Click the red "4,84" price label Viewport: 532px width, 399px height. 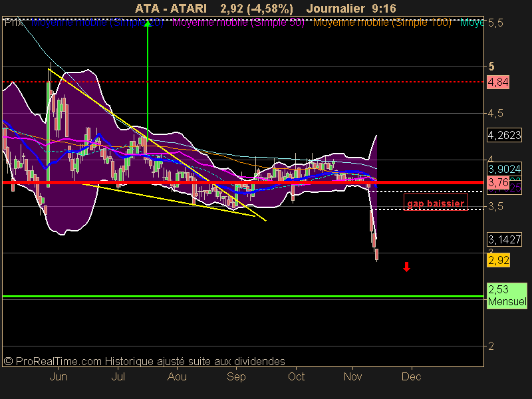pyautogui.click(x=498, y=82)
